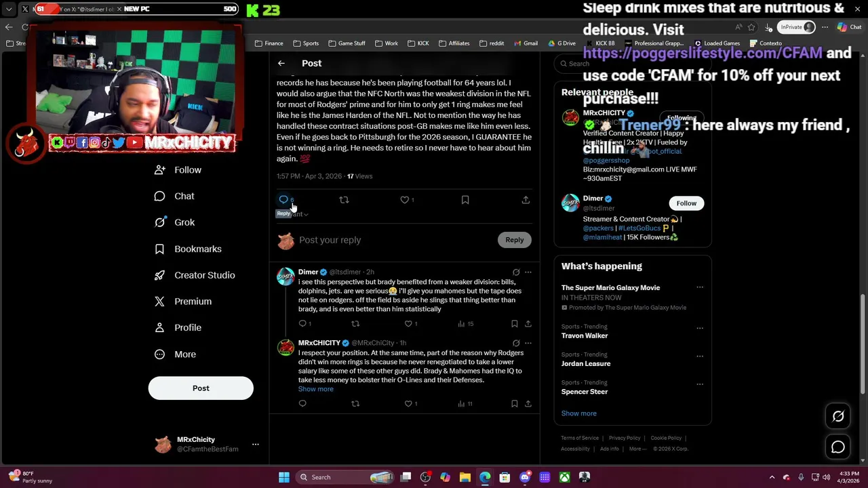Screen dimensions: 868x488
Task: Open options for Super Mario Galaxy trend
Action: 700,287
